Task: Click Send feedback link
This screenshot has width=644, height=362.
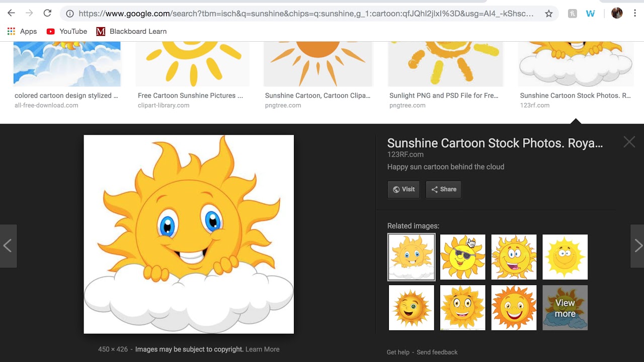Action: (437, 352)
